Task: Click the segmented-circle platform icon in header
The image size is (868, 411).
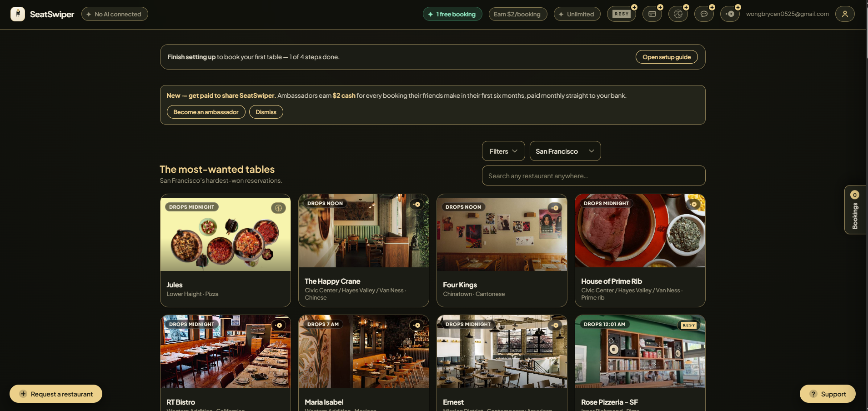Action: [678, 14]
